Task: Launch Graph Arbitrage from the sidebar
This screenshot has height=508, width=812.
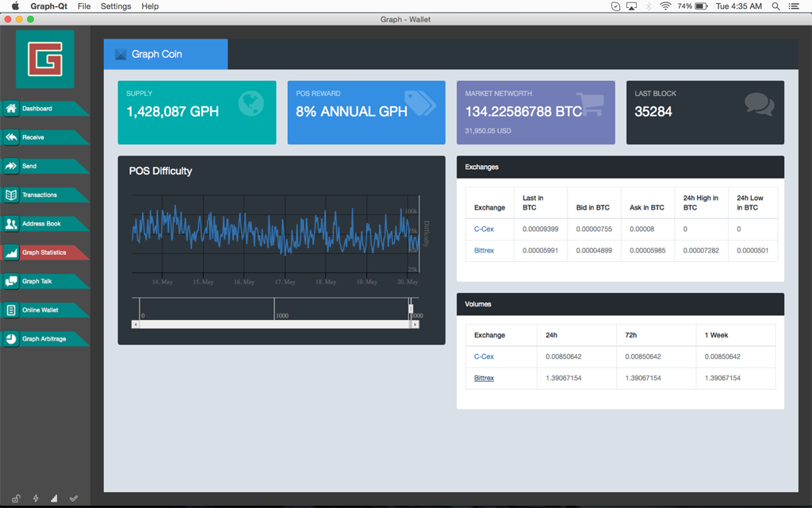Action: click(44, 339)
